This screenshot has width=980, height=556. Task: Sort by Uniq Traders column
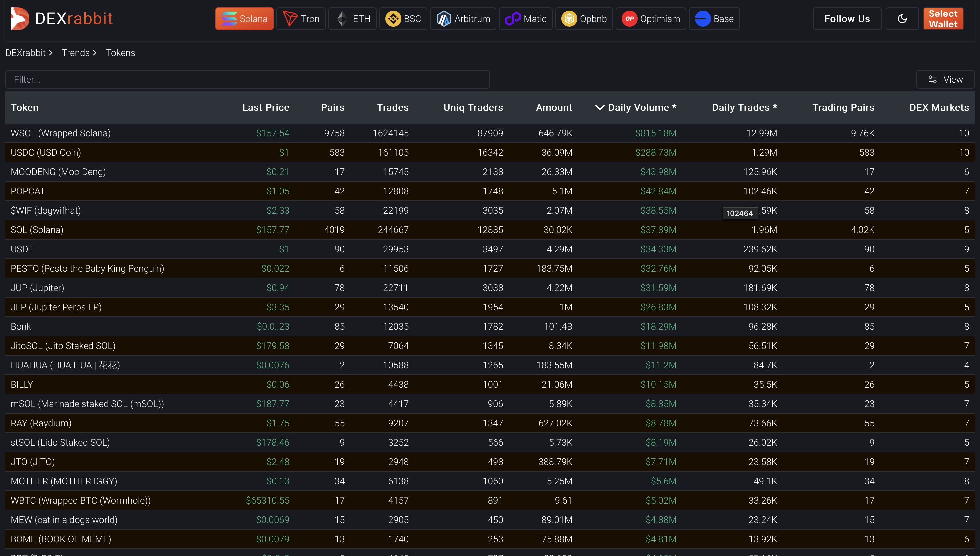pos(473,107)
